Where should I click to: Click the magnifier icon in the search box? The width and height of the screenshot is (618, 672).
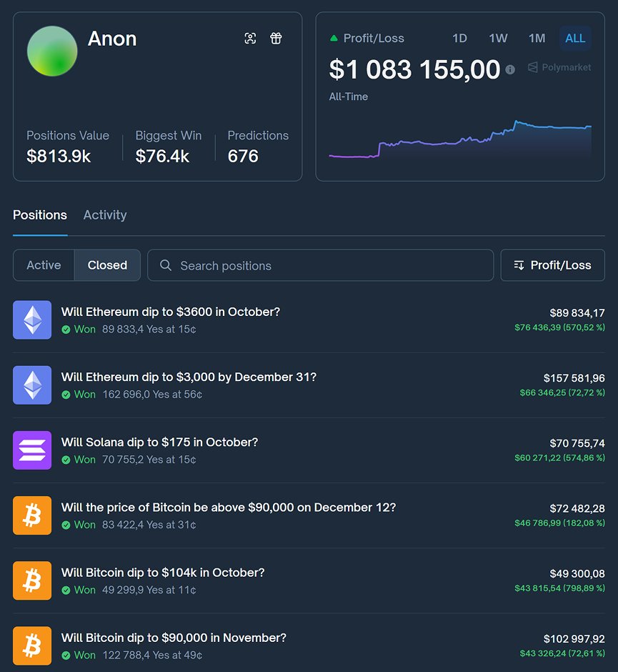[x=166, y=265]
